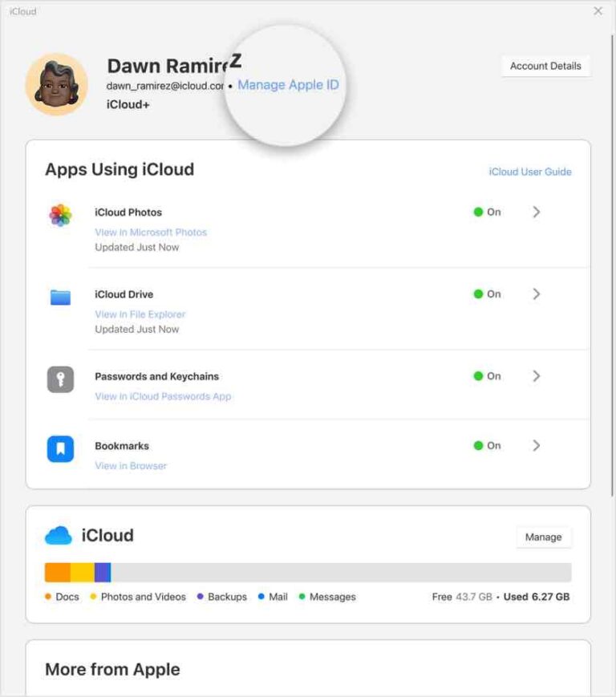Click the Manage storage button
The height and width of the screenshot is (697, 616).
tap(544, 537)
